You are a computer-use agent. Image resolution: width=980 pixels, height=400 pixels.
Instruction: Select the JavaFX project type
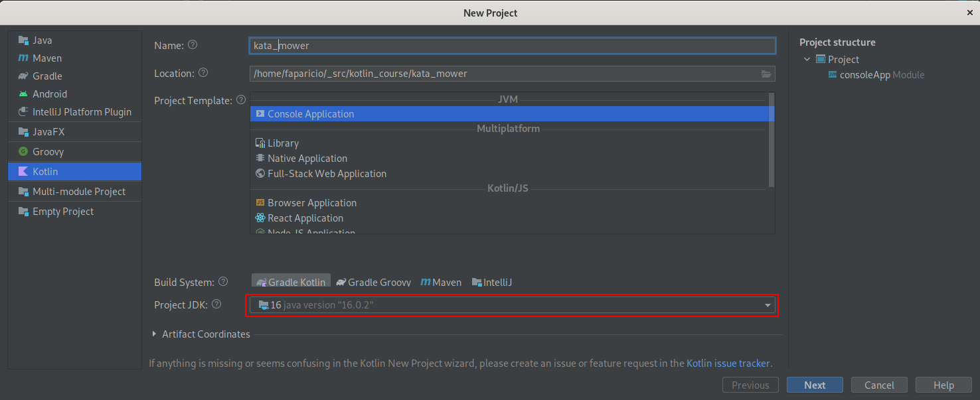(74, 132)
